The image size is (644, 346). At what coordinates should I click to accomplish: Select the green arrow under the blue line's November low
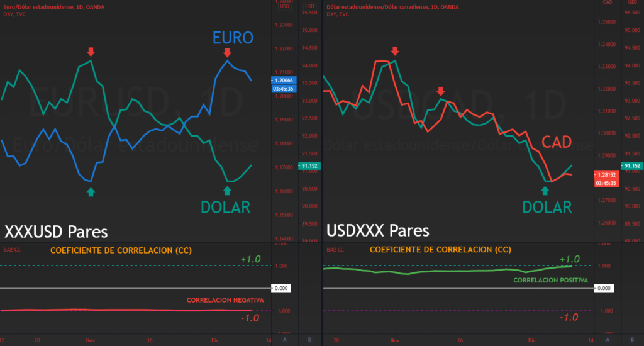click(91, 191)
